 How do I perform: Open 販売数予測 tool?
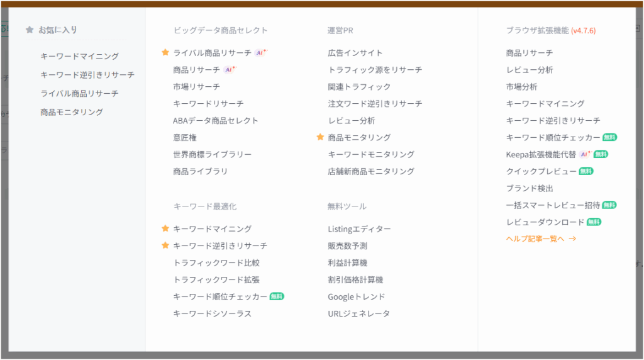point(347,245)
